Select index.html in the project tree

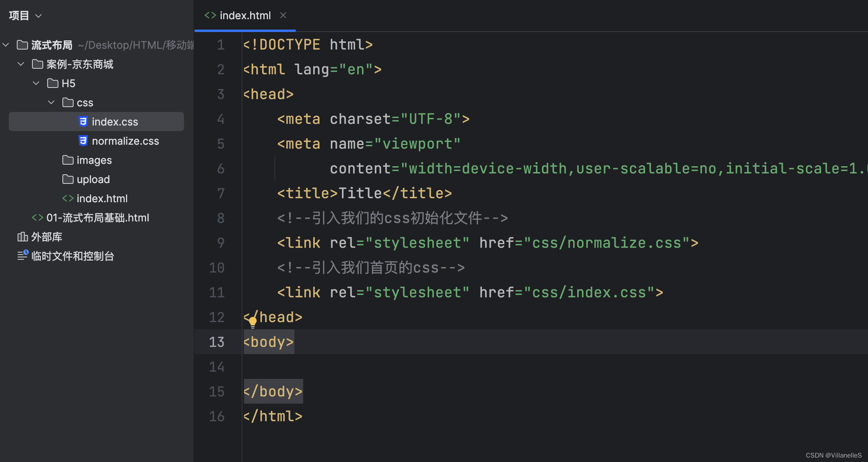(102, 198)
